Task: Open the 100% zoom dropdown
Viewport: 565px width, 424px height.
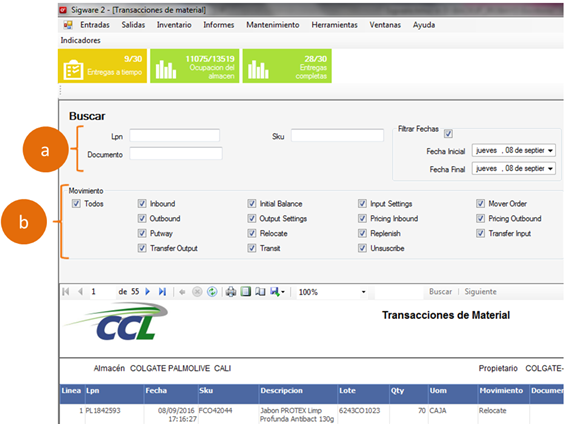Action: click(x=363, y=292)
